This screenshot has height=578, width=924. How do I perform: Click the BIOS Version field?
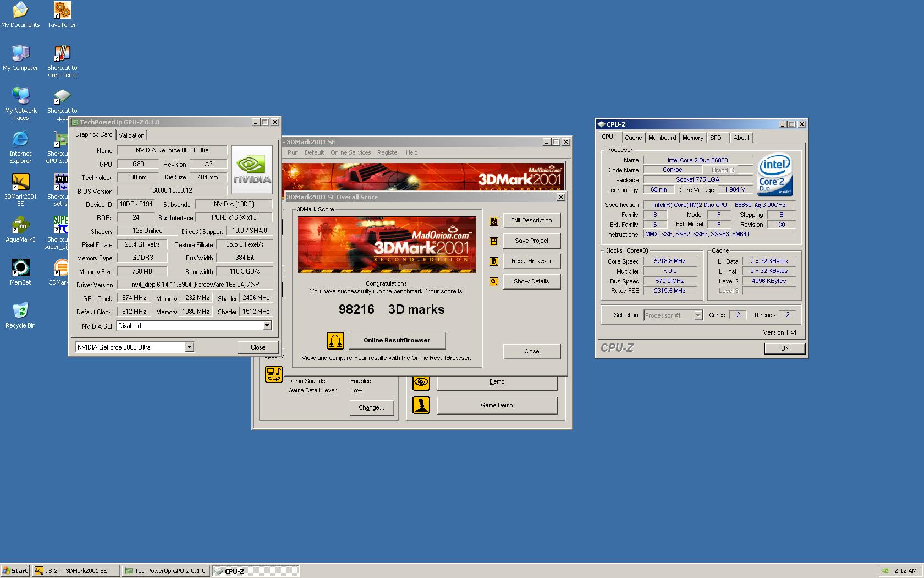172,191
